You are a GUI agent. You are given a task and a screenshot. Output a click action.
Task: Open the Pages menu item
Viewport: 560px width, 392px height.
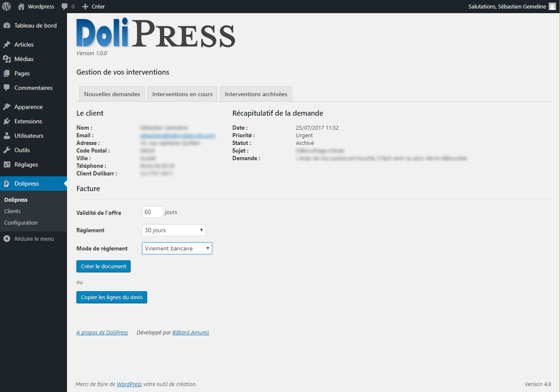pos(34,73)
